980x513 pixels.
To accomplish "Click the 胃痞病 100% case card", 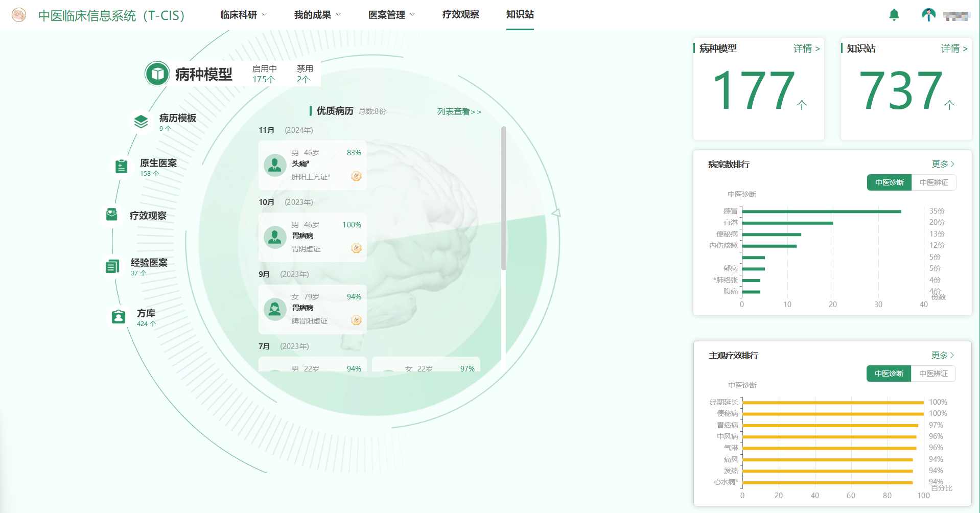I will click(312, 238).
